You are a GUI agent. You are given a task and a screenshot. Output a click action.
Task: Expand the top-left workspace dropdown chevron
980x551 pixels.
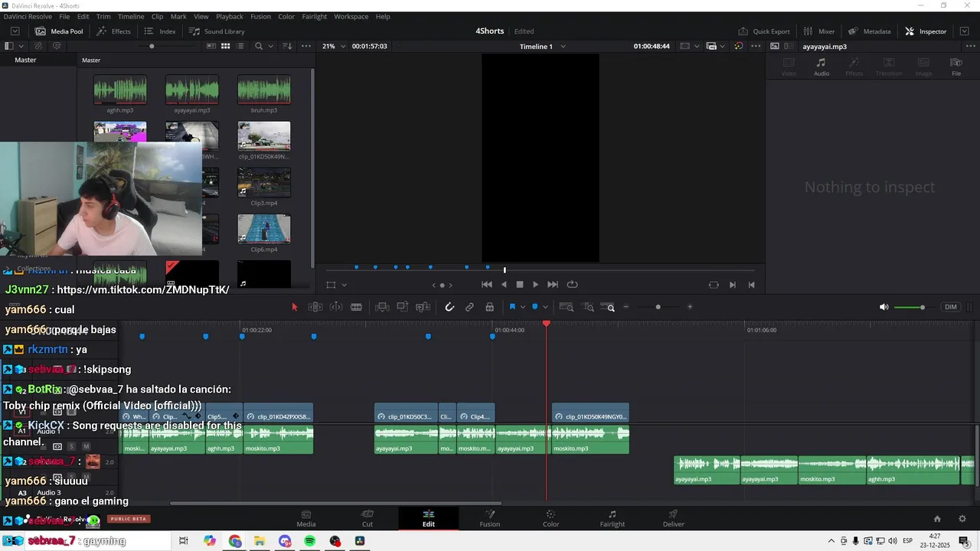tap(15, 31)
